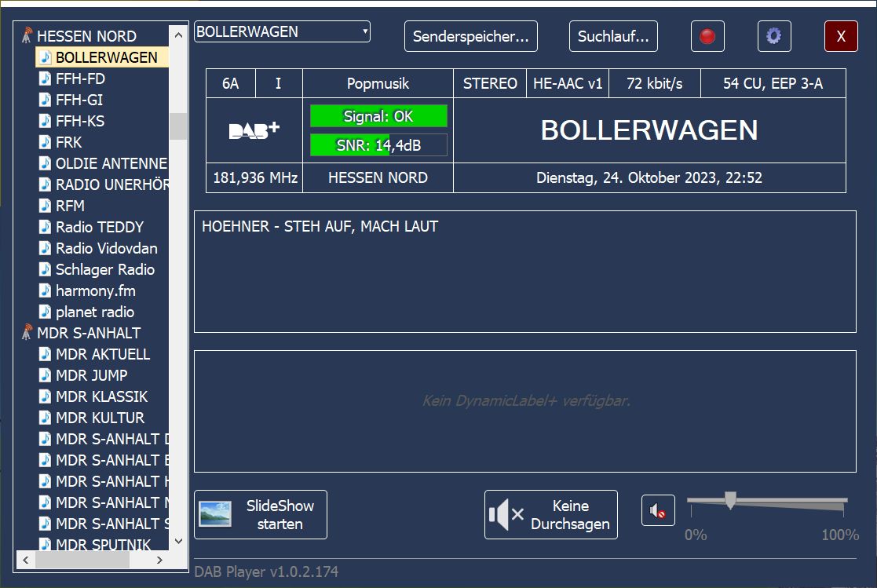Open Senderspeicher station memory
Screen dimensions: 877x588
coord(471,36)
